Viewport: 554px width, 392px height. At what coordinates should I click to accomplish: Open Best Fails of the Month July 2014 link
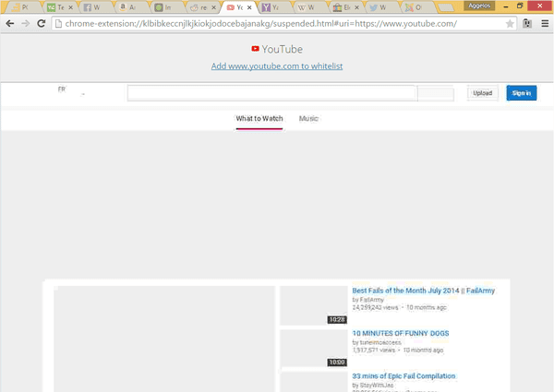(x=423, y=291)
